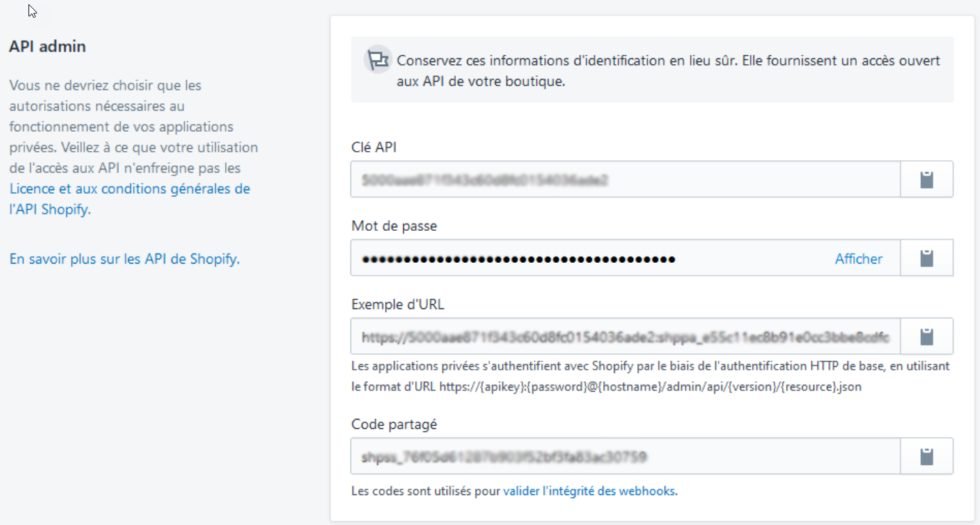Show the password with Afficher

tap(858, 259)
